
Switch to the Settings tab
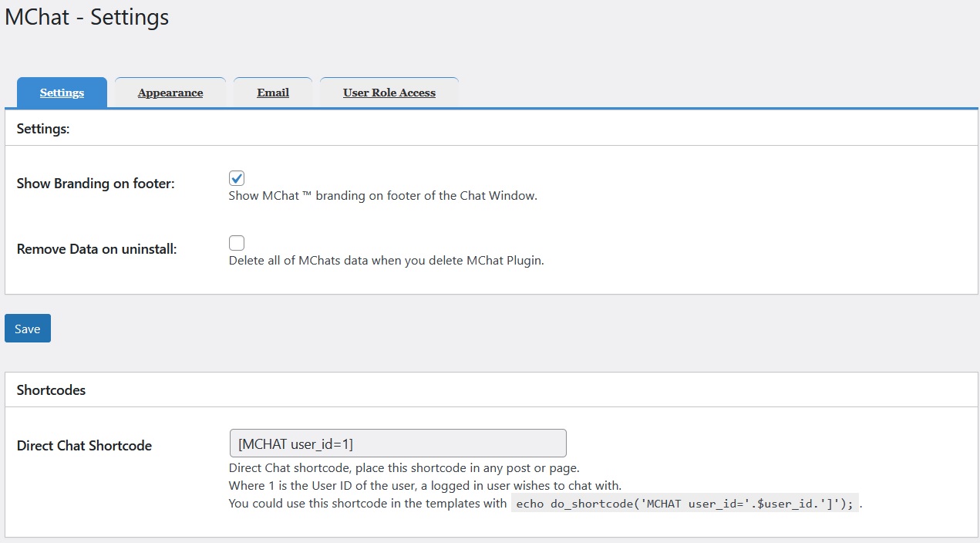(62, 93)
